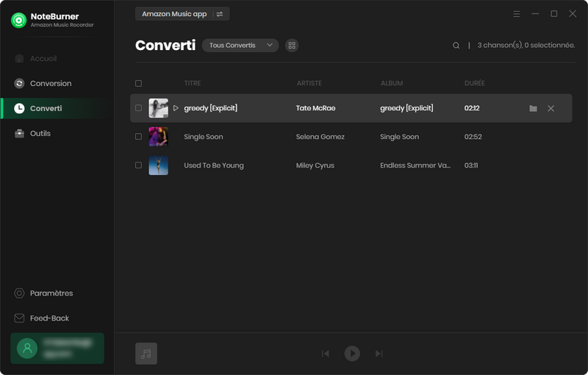Go to the Conversion section
Screen dimensions: 588x375
43,83
